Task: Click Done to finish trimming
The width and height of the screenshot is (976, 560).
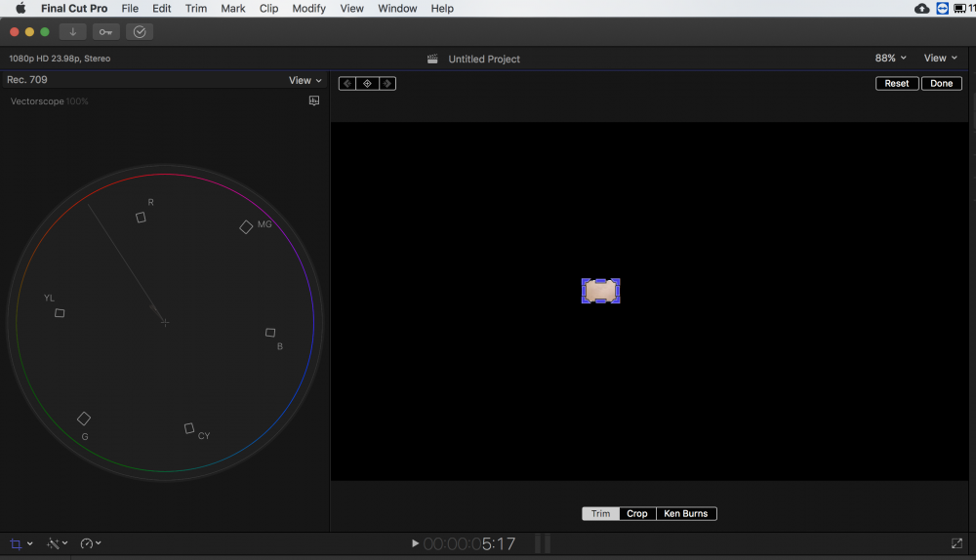Action: (942, 84)
